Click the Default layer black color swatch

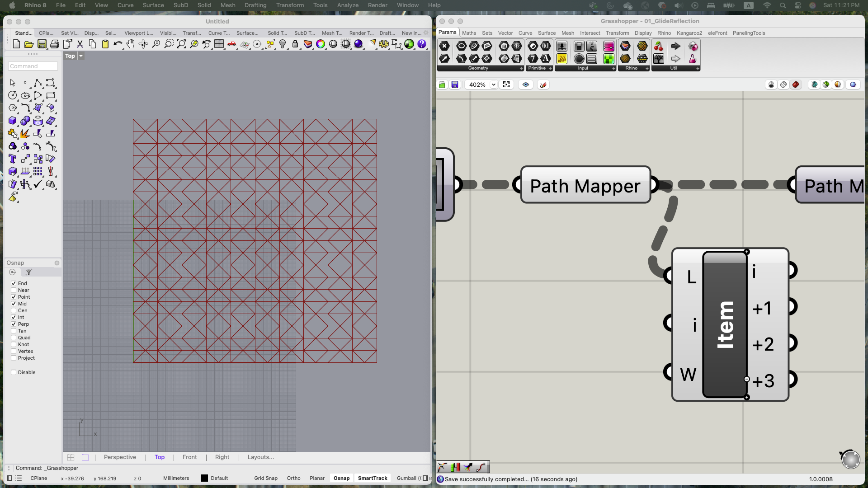click(204, 478)
